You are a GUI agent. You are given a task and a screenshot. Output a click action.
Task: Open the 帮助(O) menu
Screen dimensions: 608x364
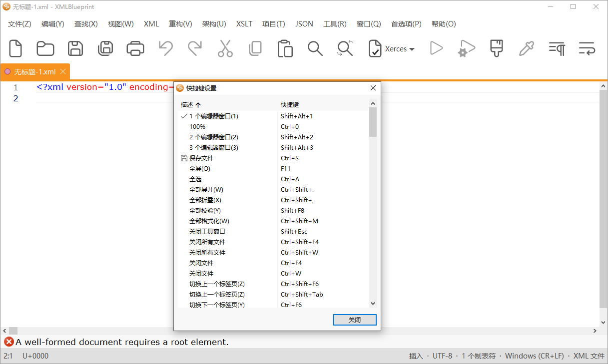coord(444,24)
